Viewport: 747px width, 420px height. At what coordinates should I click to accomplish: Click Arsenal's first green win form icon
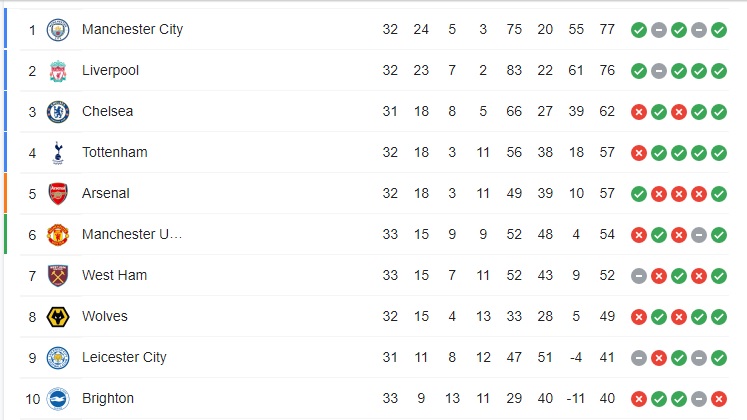click(x=639, y=194)
